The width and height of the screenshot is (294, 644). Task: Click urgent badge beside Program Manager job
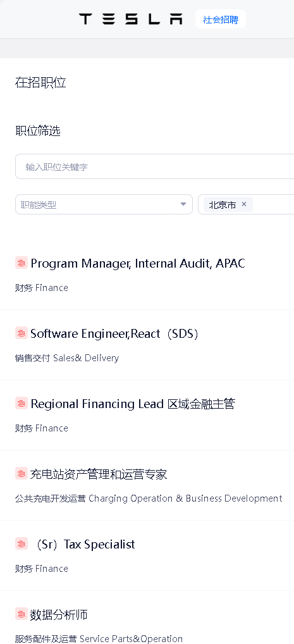click(x=21, y=263)
